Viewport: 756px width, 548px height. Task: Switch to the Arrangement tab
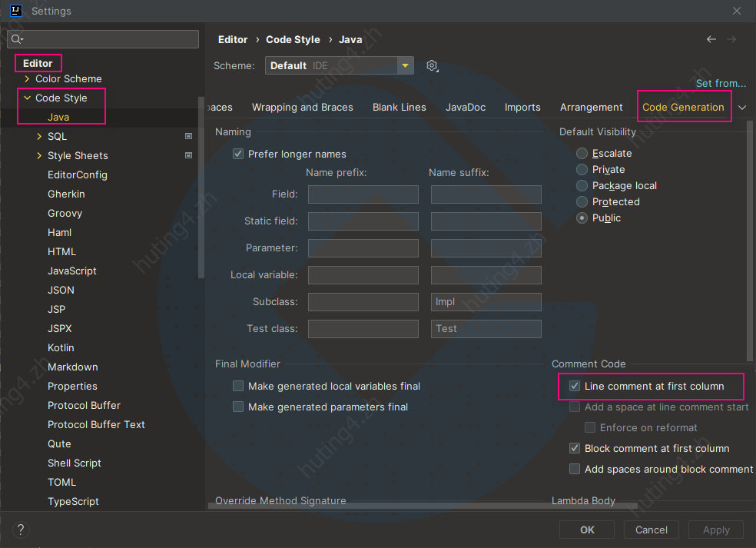pyautogui.click(x=591, y=107)
